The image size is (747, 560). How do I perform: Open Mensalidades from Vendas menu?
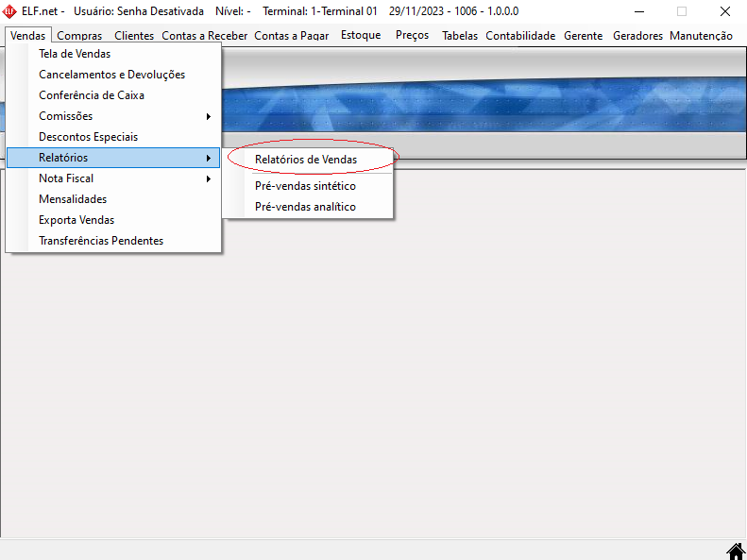(x=113, y=199)
